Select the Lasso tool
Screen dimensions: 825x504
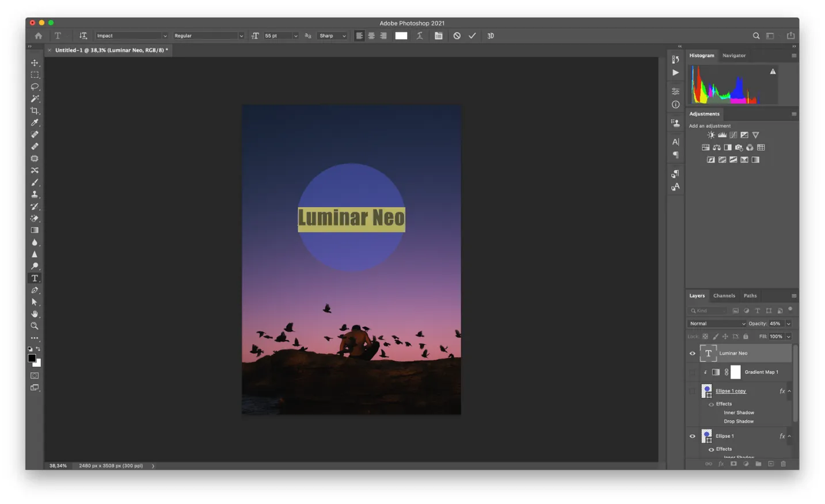click(x=35, y=87)
